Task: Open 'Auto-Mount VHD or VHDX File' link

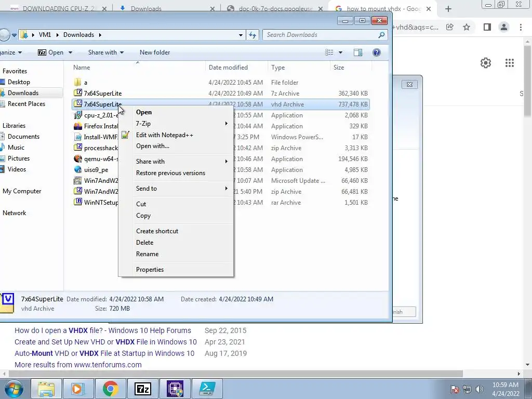Action: point(104,353)
